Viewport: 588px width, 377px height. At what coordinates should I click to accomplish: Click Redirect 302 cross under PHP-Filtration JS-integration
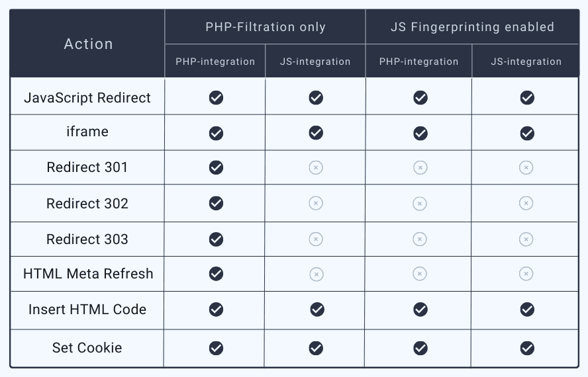point(316,203)
